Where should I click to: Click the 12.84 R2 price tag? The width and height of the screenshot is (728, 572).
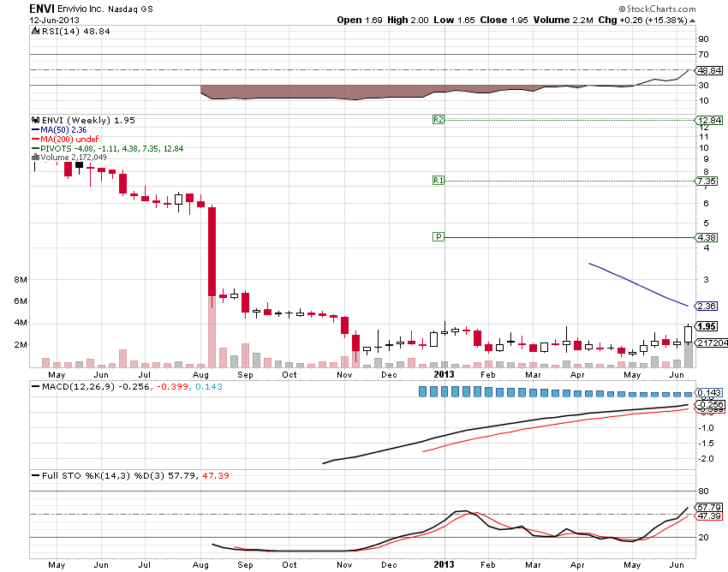click(709, 120)
